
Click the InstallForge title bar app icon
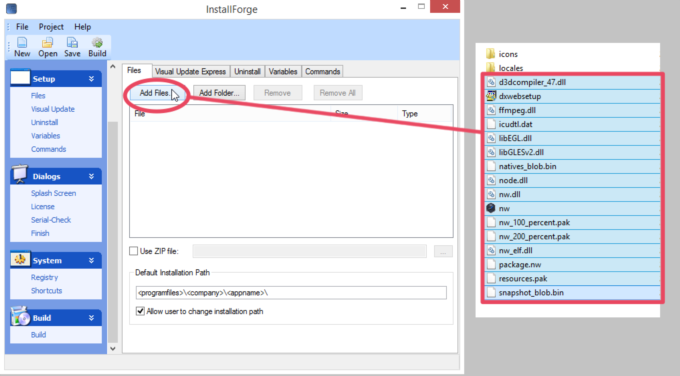[11, 9]
